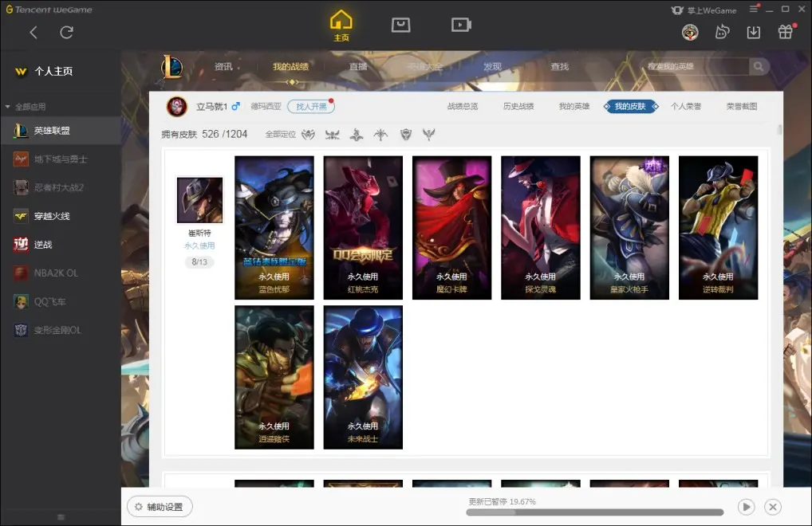Image resolution: width=812 pixels, height=526 pixels.
Task: Resume the paused update download
Action: pos(746,507)
